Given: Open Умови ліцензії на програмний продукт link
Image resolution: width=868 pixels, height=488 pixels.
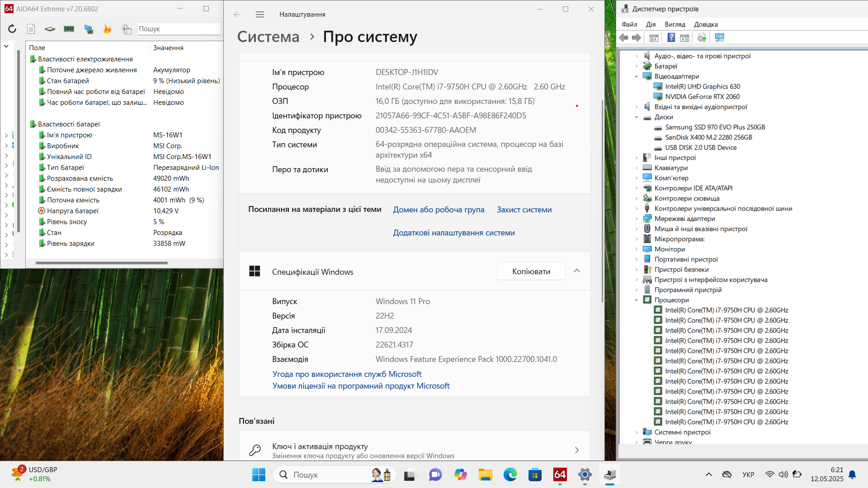Looking at the screenshot, I should tap(361, 386).
